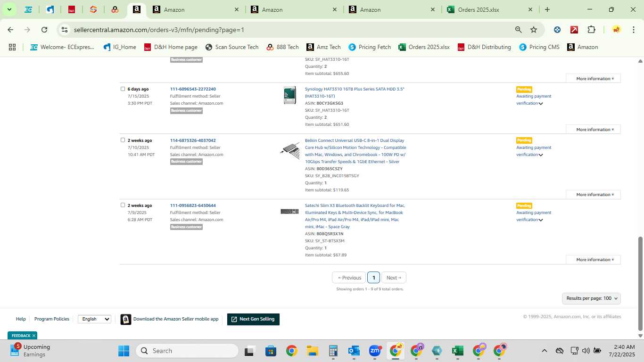644x362 pixels.
Task: Close the FEEDBACK tab with the X
Action: coord(34,336)
